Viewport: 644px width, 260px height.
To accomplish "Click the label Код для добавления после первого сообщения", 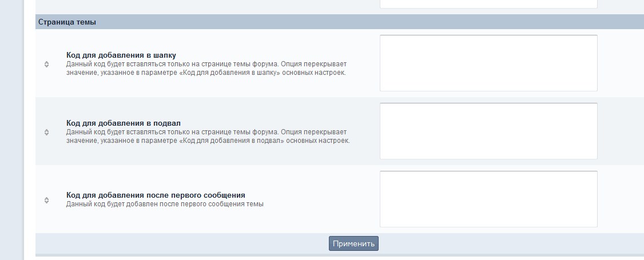I will [156, 195].
